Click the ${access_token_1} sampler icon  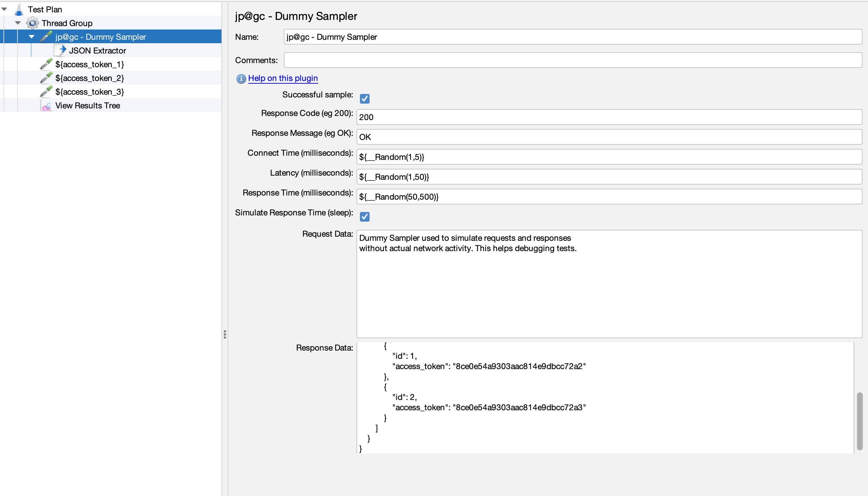click(46, 64)
